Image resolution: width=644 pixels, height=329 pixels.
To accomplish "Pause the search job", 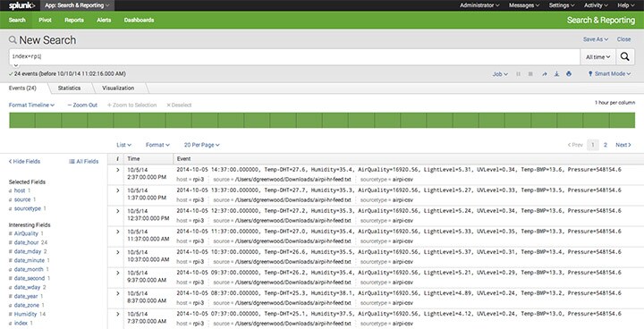I will pyautogui.click(x=518, y=74).
